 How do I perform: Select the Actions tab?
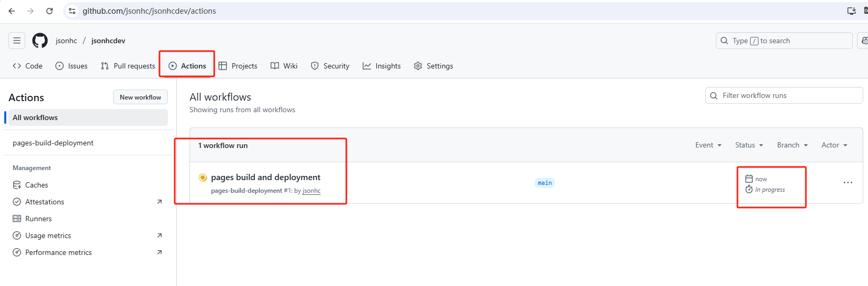point(187,66)
